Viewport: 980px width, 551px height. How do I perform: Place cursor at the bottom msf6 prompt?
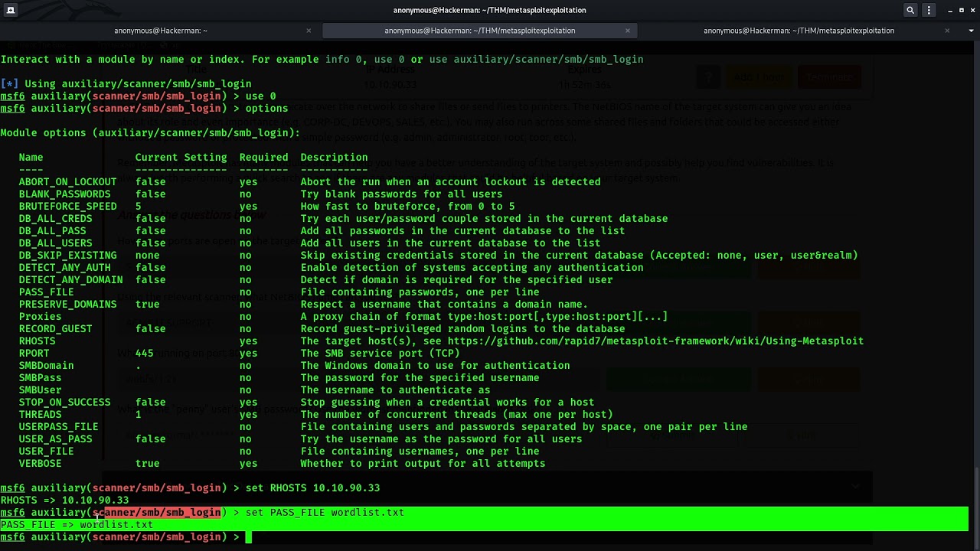[248, 537]
